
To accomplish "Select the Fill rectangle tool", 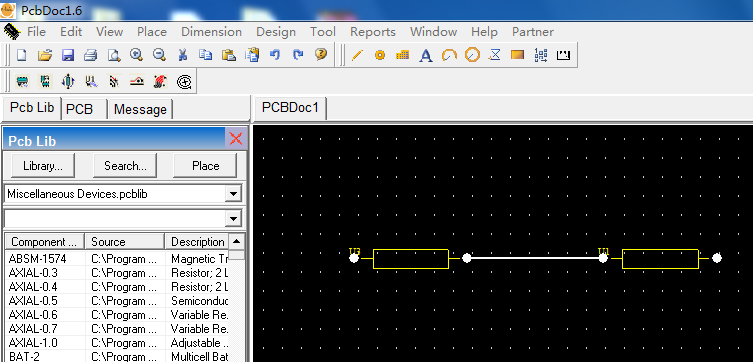I will 517,55.
